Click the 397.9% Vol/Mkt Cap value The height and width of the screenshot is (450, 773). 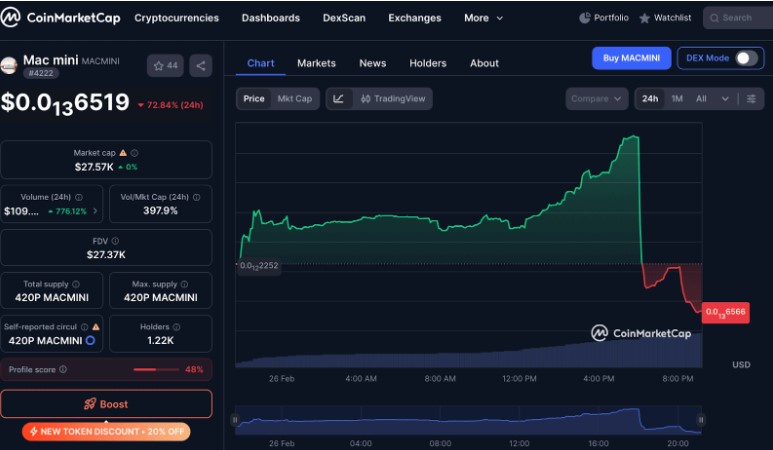tap(160, 211)
